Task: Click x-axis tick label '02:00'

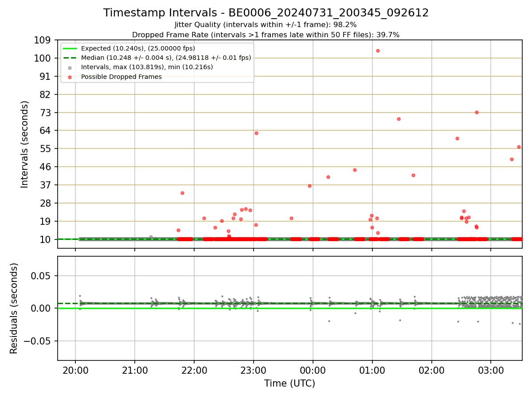Action: click(x=432, y=370)
